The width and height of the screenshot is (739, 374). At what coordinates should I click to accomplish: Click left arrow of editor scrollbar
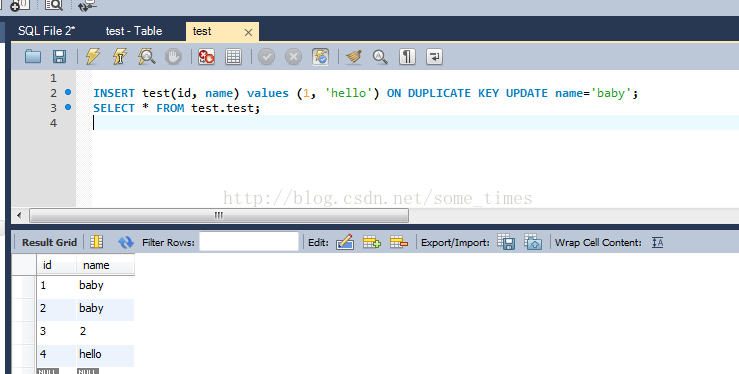coord(19,215)
